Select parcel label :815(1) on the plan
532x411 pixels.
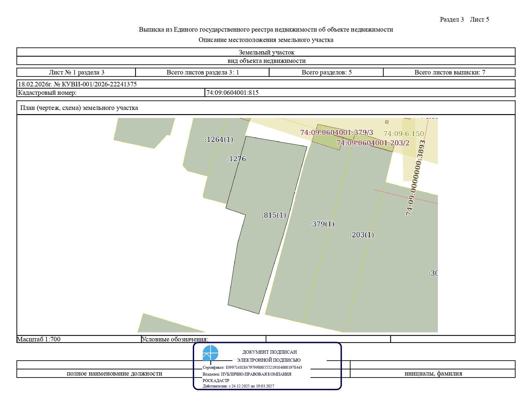coord(274,215)
